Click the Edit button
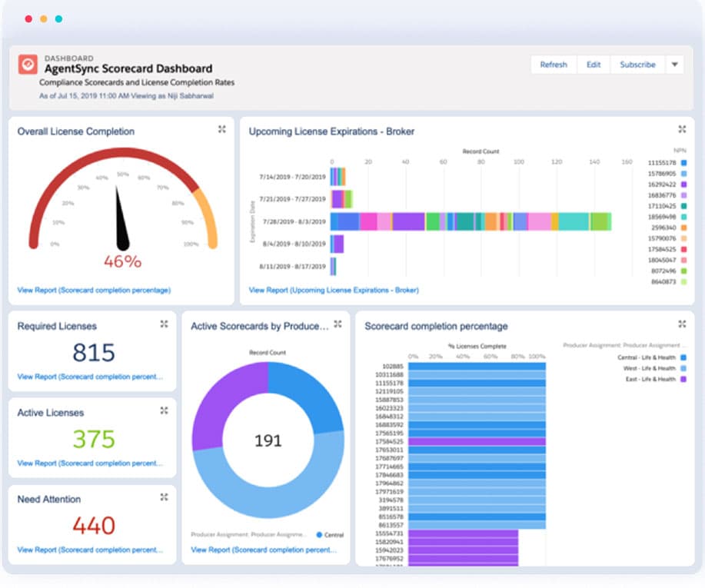 click(x=594, y=65)
